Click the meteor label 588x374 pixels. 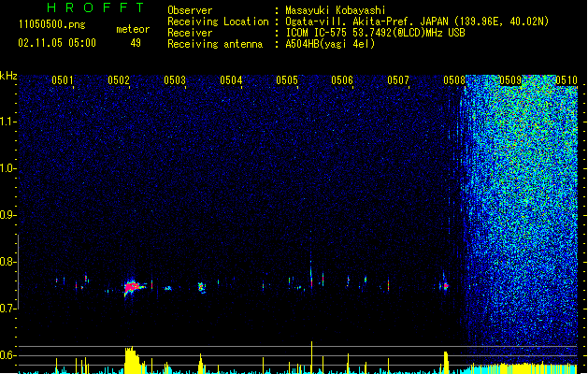point(133,29)
